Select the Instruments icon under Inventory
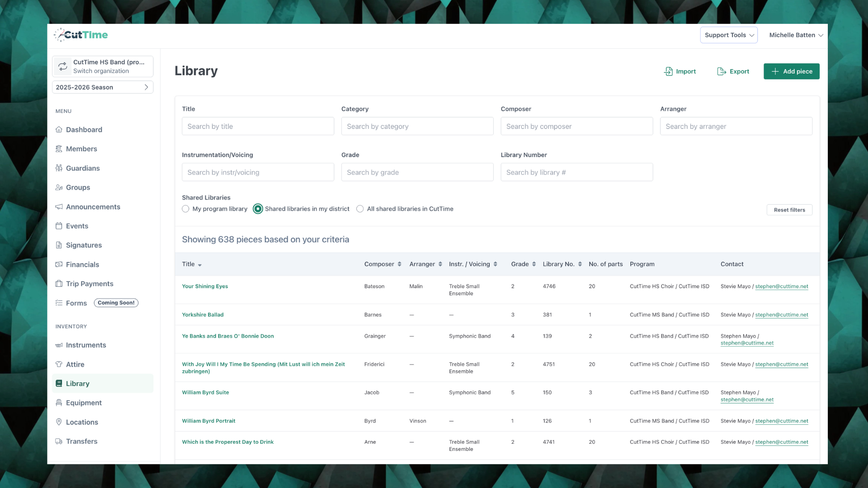Screen dimensions: 868x488 click(59, 345)
